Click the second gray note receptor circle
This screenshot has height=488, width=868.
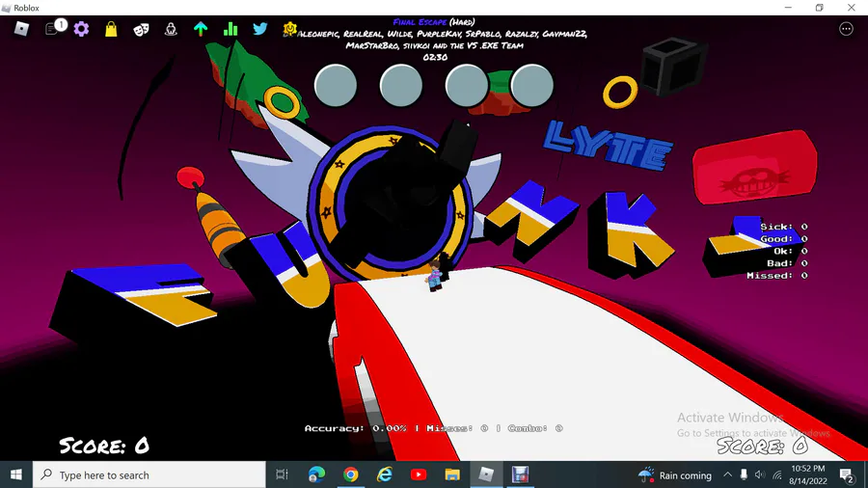pyautogui.click(x=401, y=86)
